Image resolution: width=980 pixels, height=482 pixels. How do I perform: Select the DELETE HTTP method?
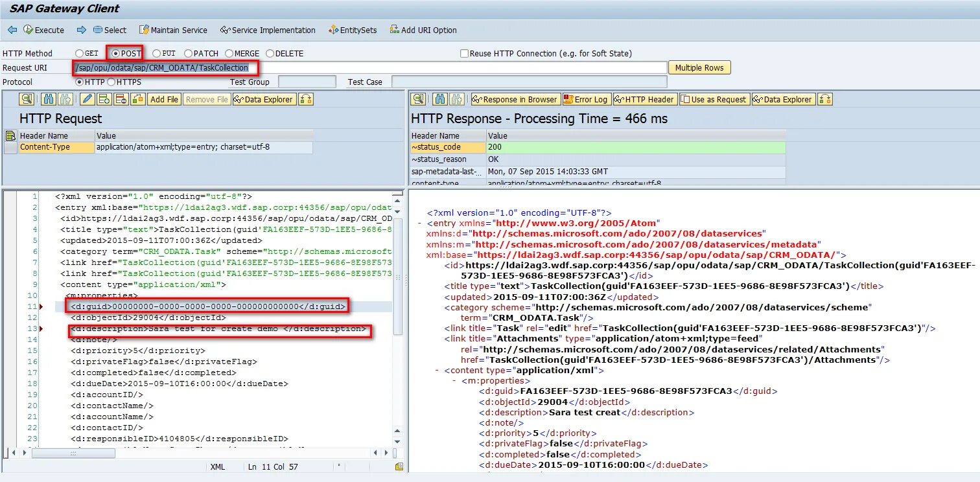[270, 54]
